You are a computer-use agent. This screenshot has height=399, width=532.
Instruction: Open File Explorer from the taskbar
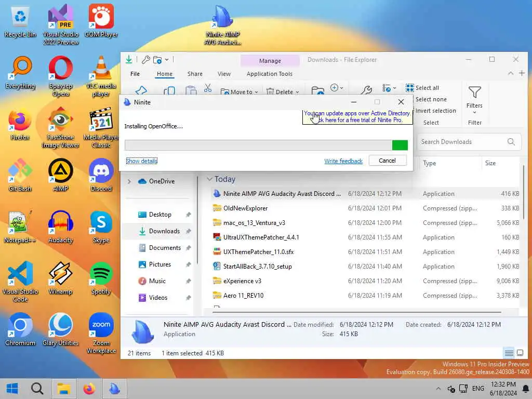pyautogui.click(x=63, y=389)
